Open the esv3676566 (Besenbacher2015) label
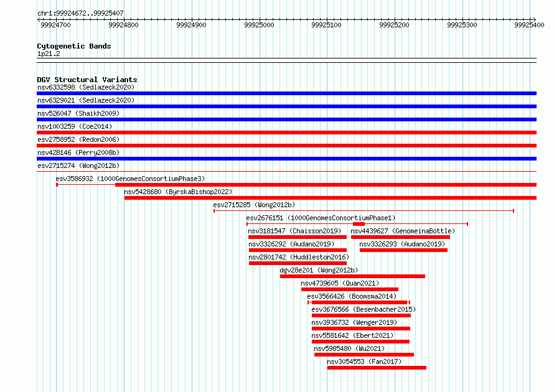This screenshot has width=554, height=392. point(364,309)
